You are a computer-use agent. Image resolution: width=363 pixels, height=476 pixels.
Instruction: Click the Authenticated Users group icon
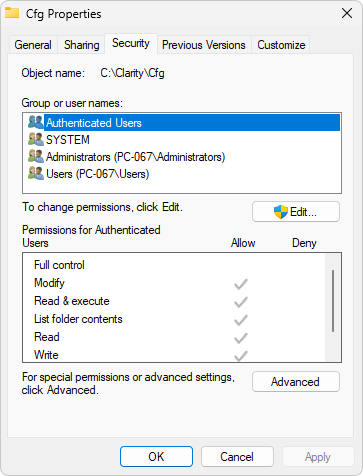click(x=36, y=122)
